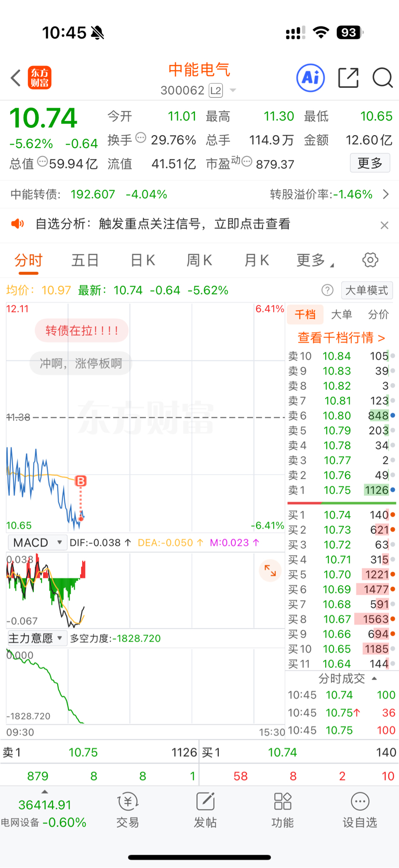
Task: Tap the silent mode bell icon
Action: point(97,33)
